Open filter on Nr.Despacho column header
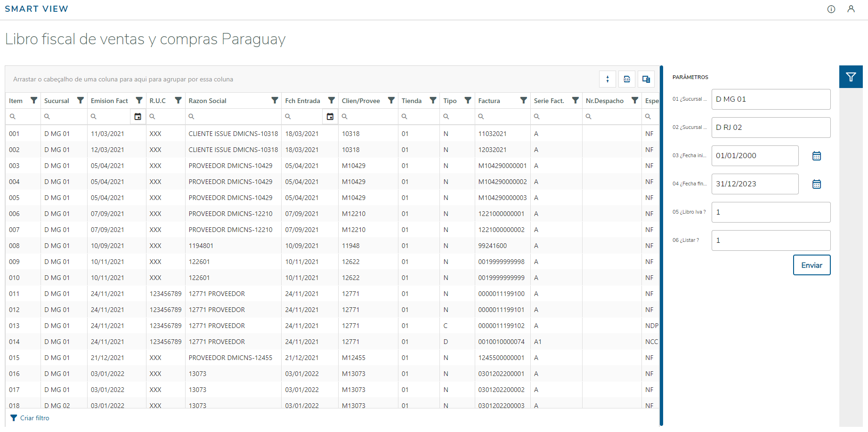The image size is (868, 432). pos(635,100)
